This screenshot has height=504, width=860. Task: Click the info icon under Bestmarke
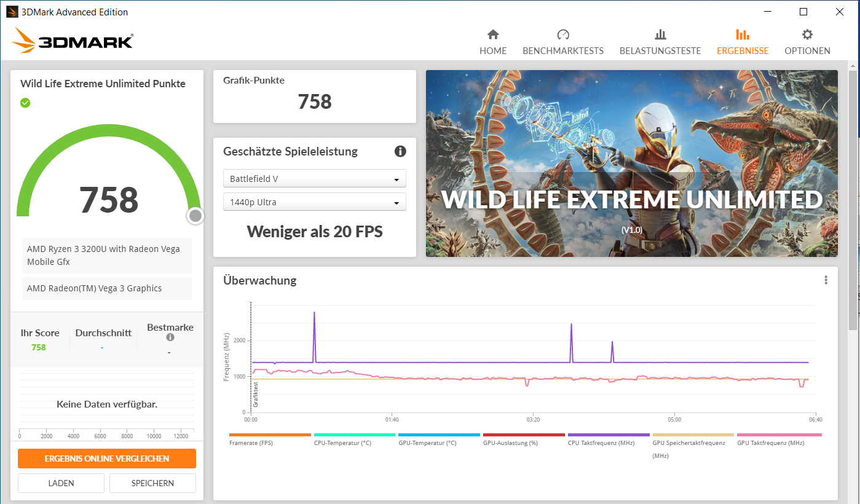coord(170,337)
